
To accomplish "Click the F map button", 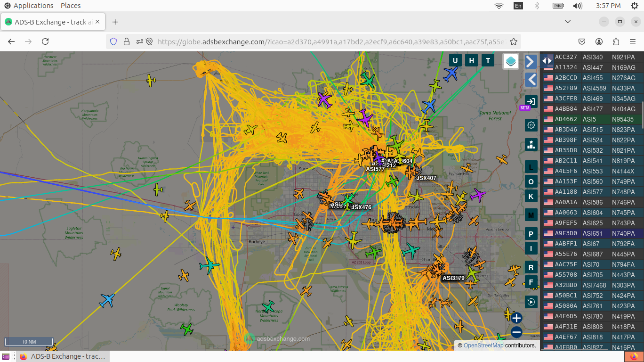I will point(531,283).
